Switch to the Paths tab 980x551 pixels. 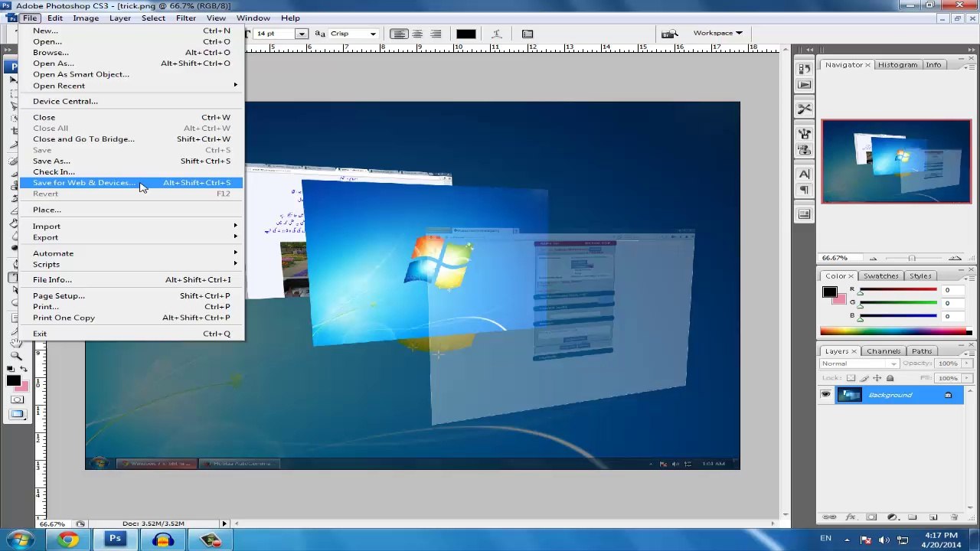(922, 351)
